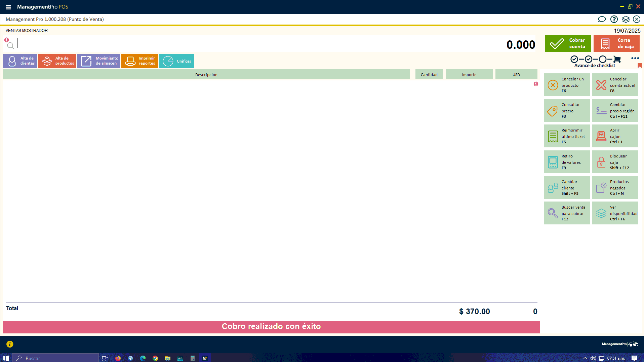Open Firefox from the taskbar
Viewport: 644px width, 362px height.
(118, 358)
